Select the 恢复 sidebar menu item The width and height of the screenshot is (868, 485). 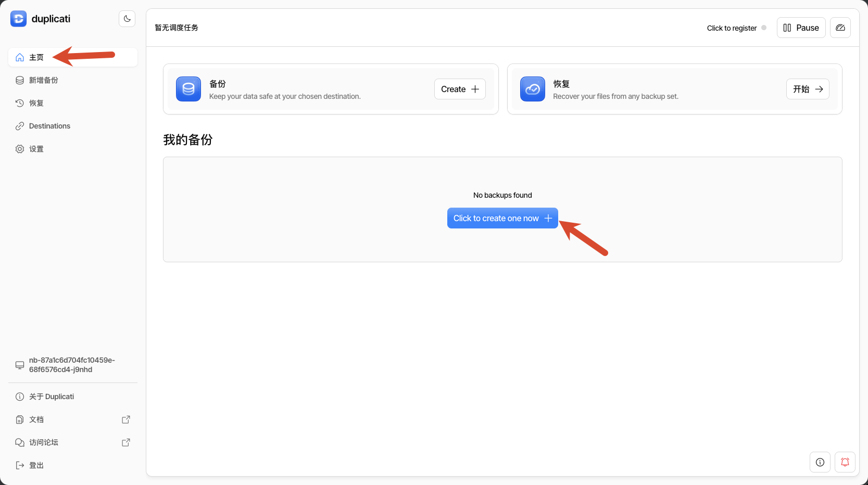click(x=73, y=103)
